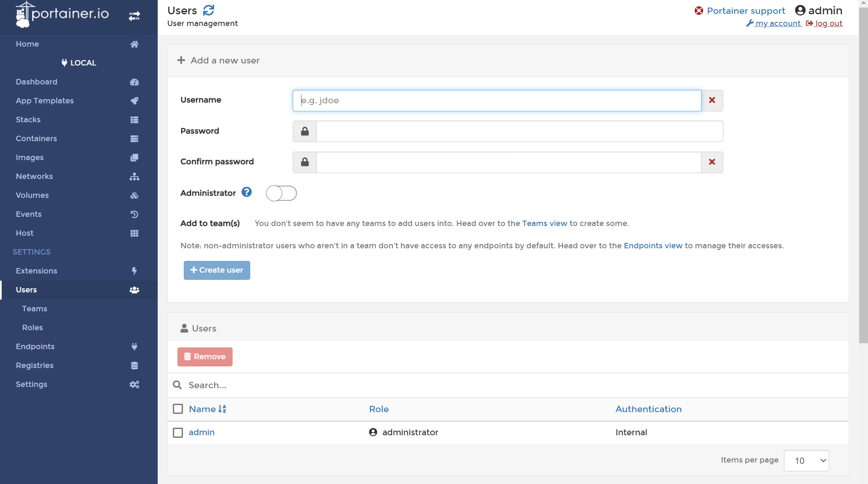Viewport: 868px width, 484px height.
Task: Click the refresh icon beside Users title
Action: 209,10
